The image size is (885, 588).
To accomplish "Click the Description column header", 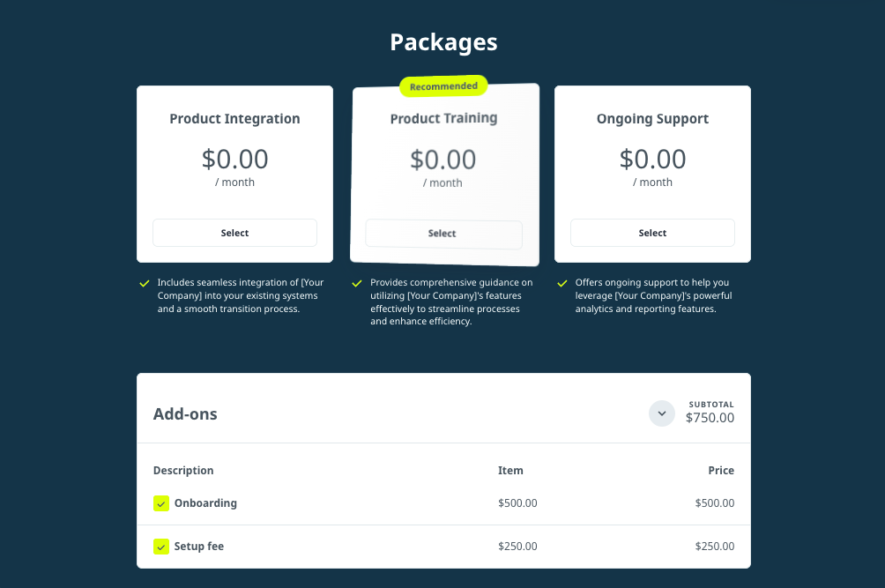I will coord(183,471).
